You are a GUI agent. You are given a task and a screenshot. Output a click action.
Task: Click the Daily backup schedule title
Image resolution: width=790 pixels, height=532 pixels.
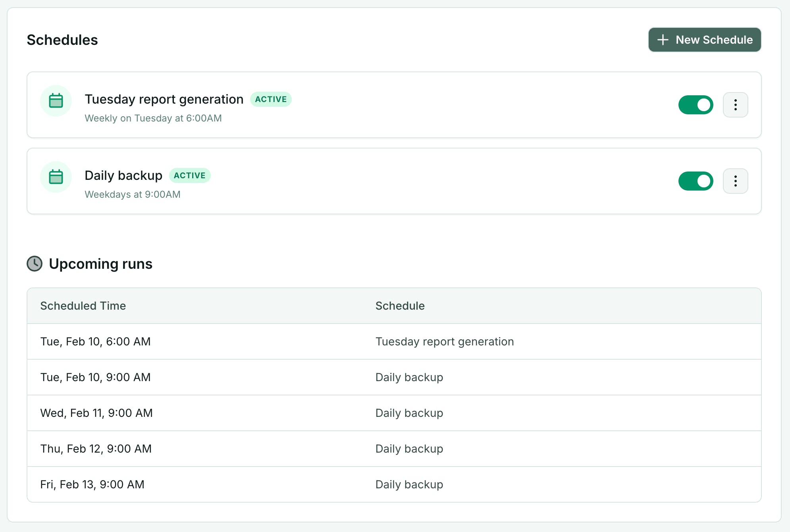123,175
